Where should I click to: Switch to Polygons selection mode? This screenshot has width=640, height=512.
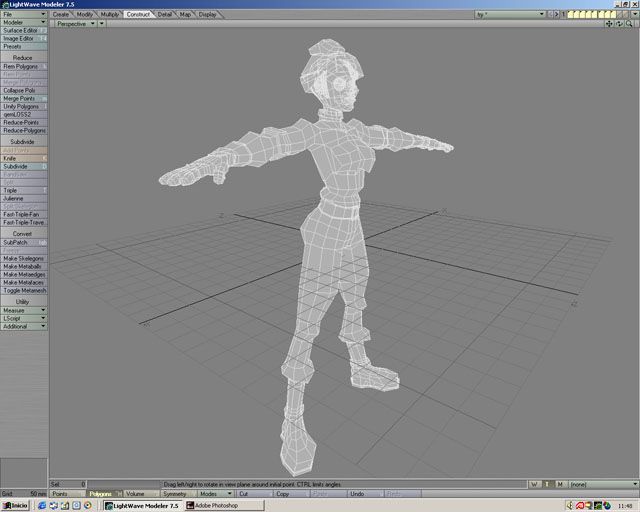104,494
